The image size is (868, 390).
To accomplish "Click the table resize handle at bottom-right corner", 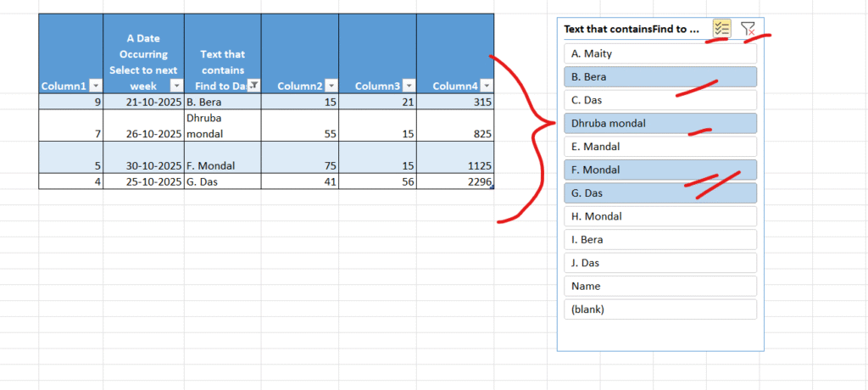I will pyautogui.click(x=492, y=187).
